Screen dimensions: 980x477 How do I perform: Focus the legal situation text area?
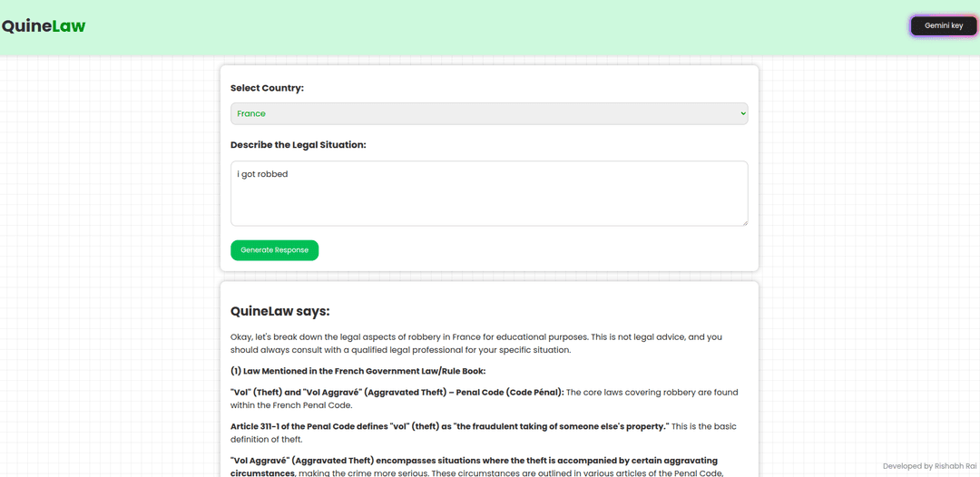pos(488,200)
